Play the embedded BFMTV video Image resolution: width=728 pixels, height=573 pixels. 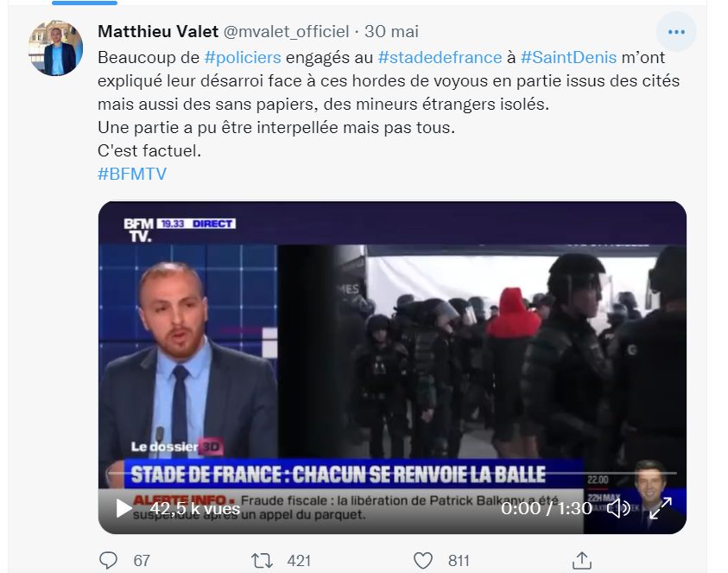click(x=123, y=508)
